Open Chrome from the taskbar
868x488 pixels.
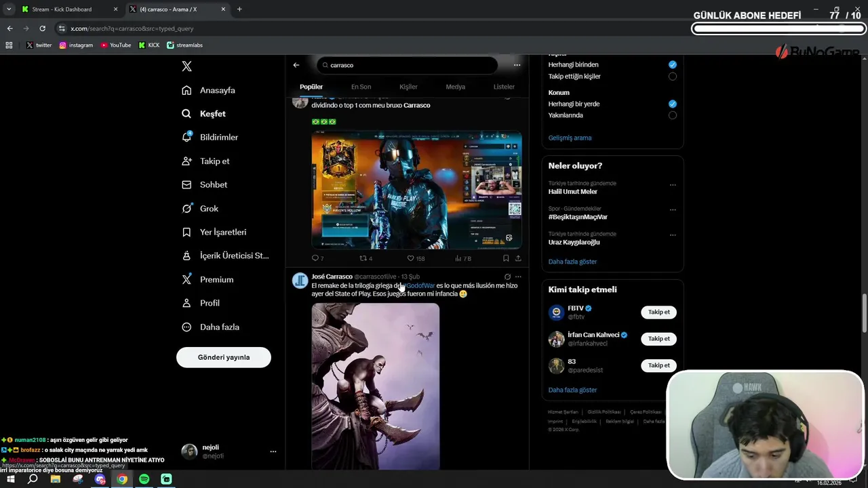point(122,479)
